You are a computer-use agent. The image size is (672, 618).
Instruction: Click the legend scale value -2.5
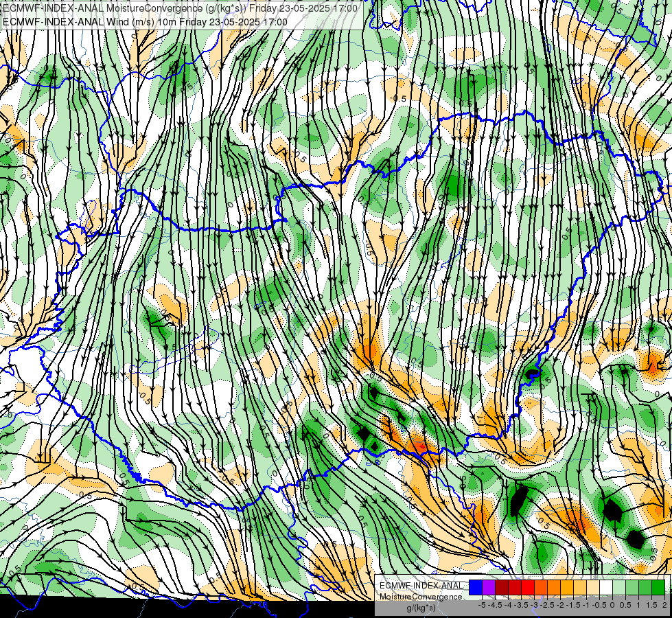[x=548, y=605]
